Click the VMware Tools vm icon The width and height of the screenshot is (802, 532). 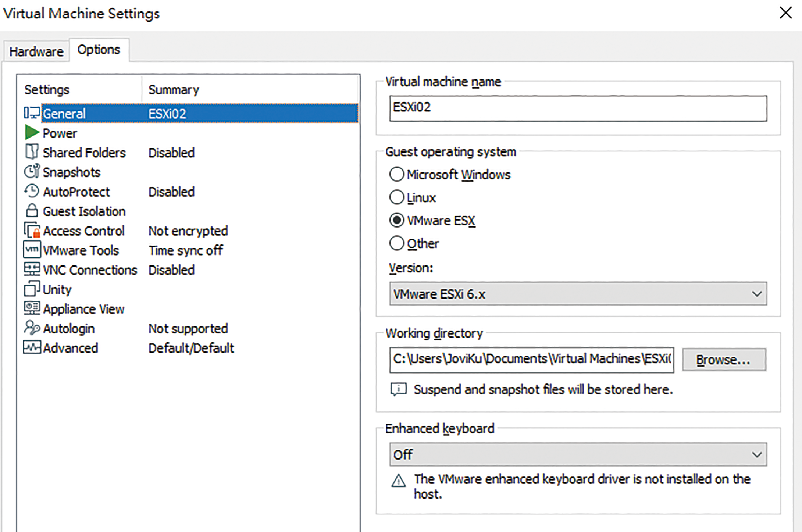[32, 250]
